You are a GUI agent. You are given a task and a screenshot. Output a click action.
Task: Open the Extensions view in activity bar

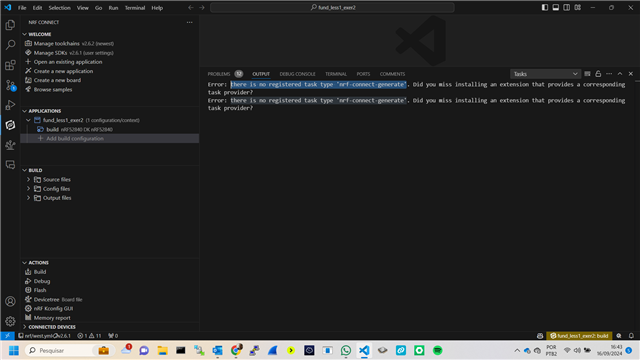10,64
